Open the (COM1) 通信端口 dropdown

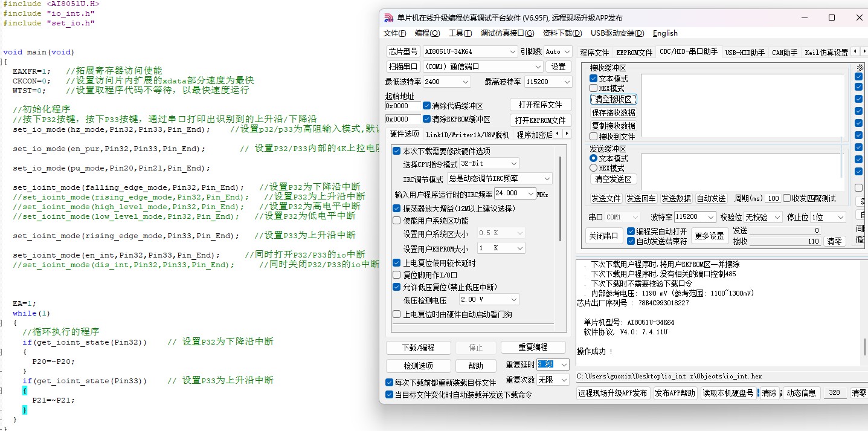point(482,66)
